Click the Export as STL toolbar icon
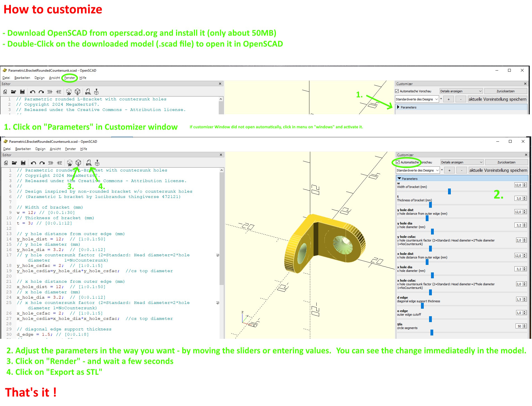The width and height of the screenshot is (532, 406). click(88, 163)
